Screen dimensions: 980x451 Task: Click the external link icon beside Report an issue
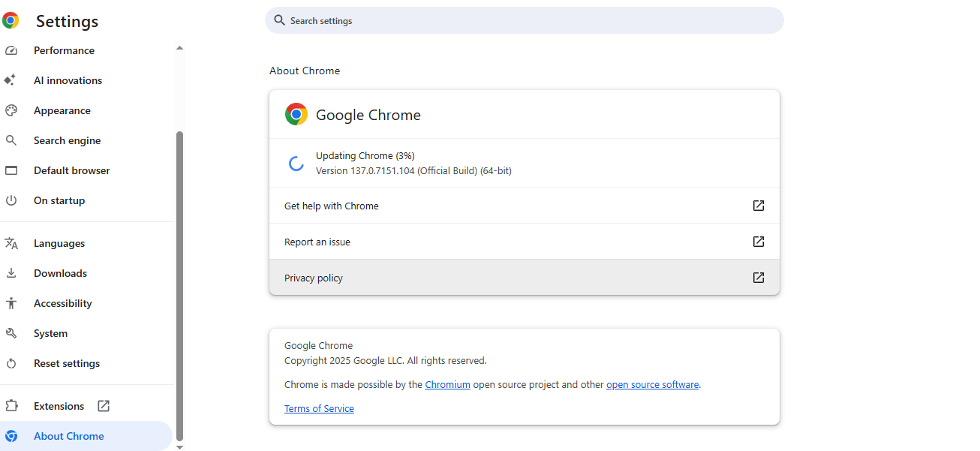tap(759, 241)
